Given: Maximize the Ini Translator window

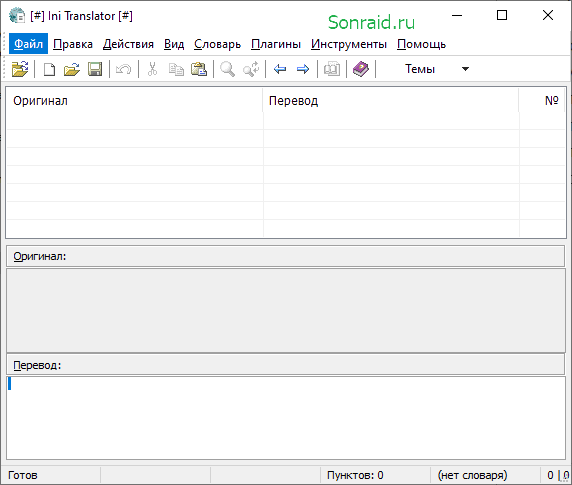Looking at the screenshot, I should click(502, 15).
